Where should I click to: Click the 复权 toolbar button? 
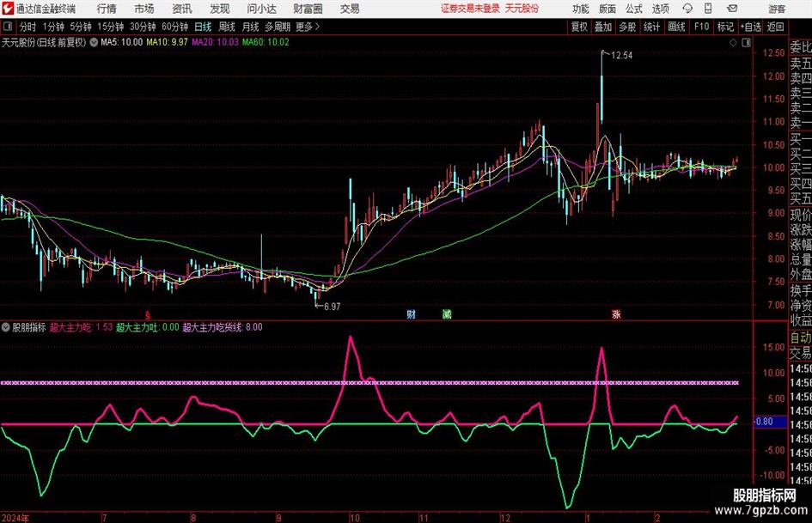click(x=579, y=27)
